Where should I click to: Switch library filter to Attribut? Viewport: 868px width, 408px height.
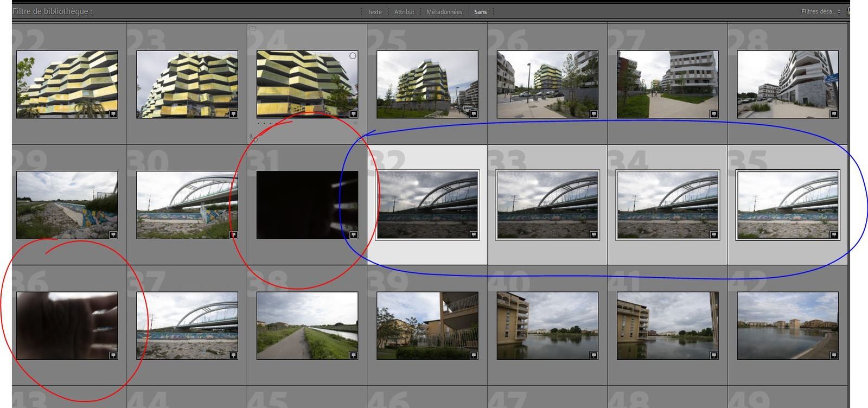coord(404,12)
